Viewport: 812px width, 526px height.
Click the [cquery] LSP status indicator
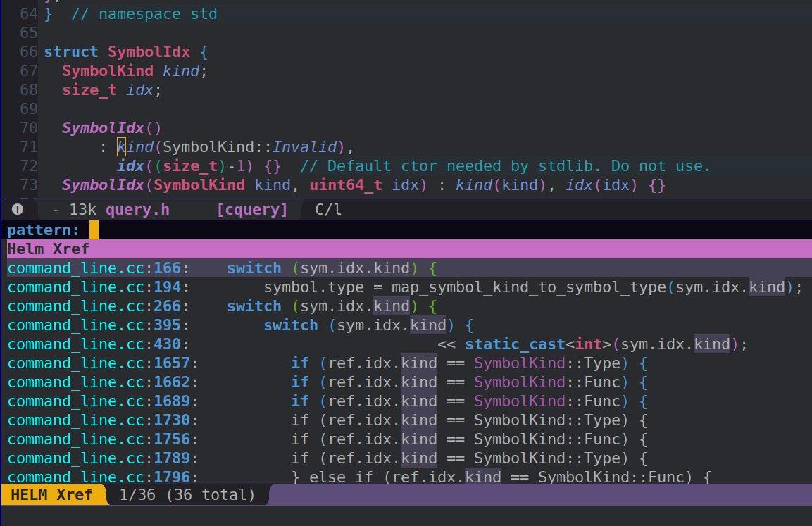[253, 208]
